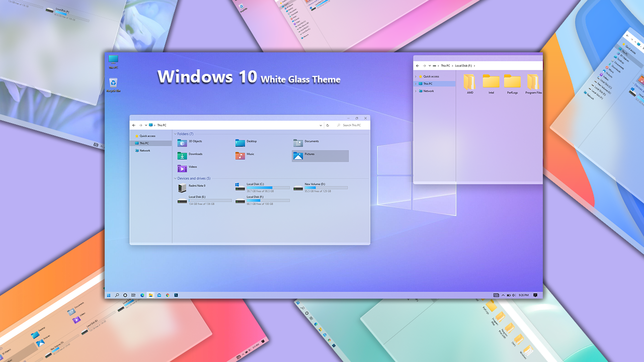Open the Documents folder icon
The width and height of the screenshot is (644, 362).
[298, 143]
